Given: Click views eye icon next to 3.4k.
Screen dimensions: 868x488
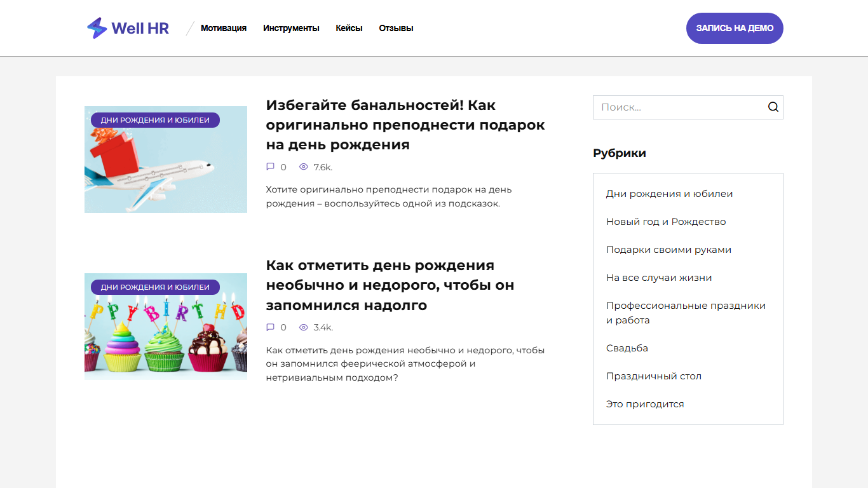Looking at the screenshot, I should pos(304,327).
